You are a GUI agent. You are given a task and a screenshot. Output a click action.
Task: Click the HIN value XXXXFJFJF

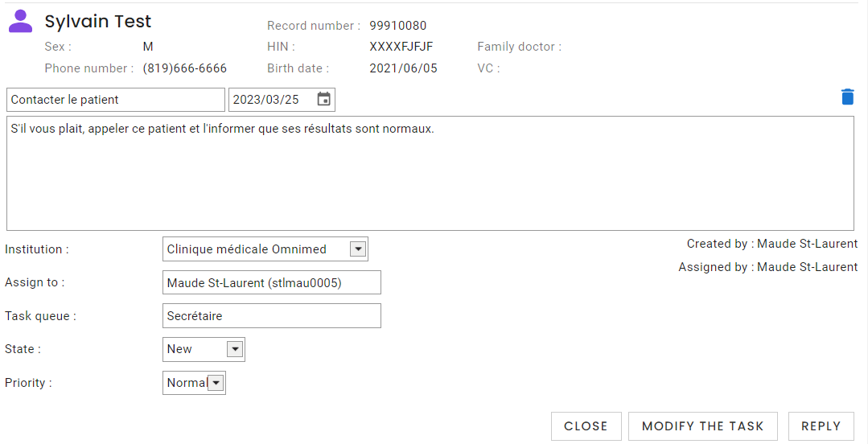[x=401, y=47]
